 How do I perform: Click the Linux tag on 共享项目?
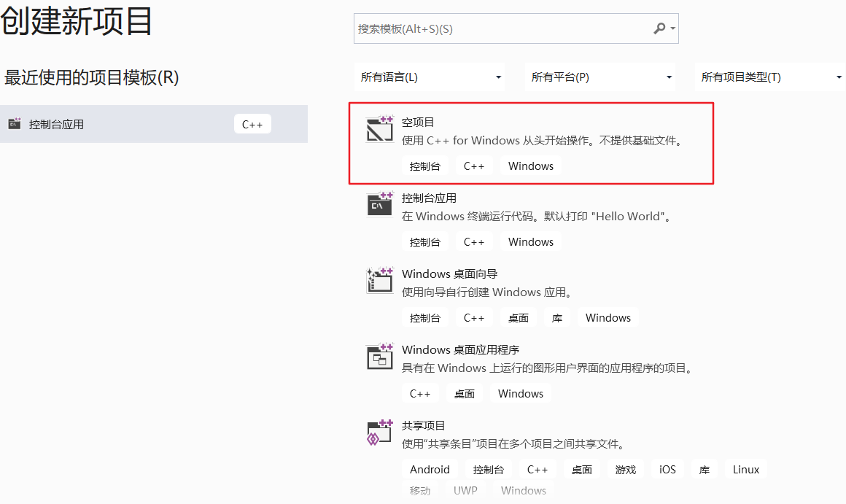745,469
